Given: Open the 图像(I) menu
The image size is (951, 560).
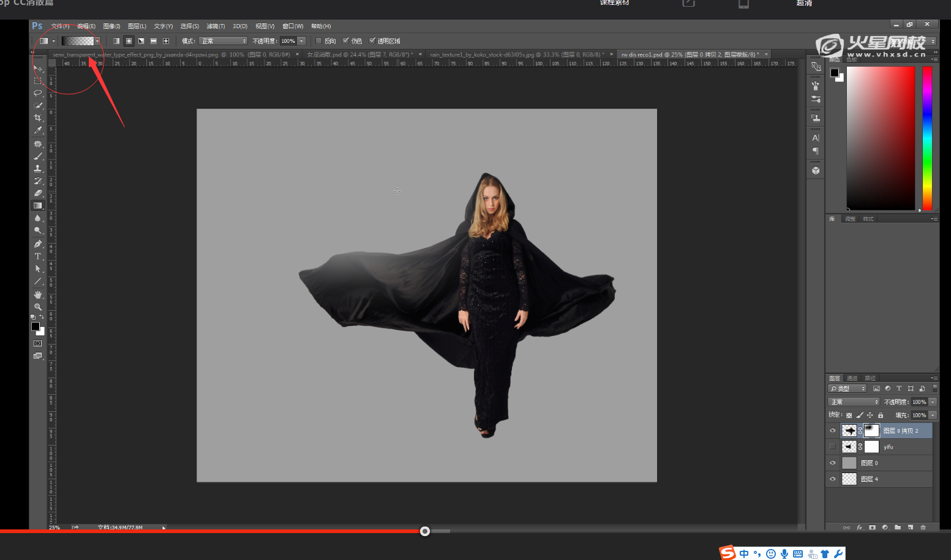Looking at the screenshot, I should [x=111, y=26].
